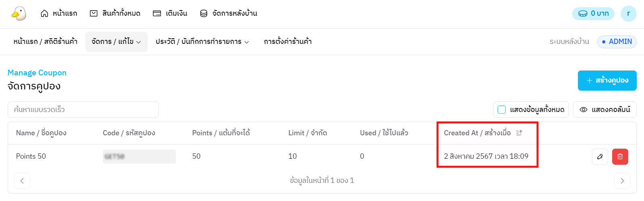Expand the จัดการ / แก้ไข dropdown
Image resolution: width=644 pixels, height=201 pixels.
click(x=116, y=42)
